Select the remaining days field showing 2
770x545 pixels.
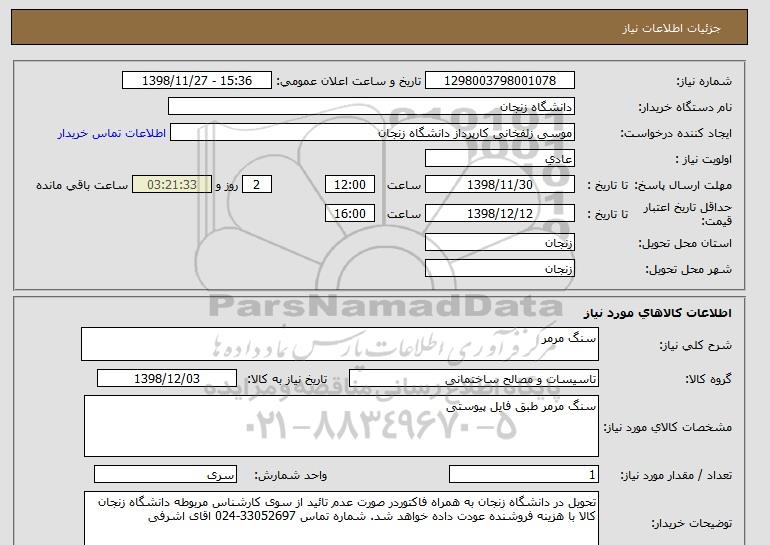click(256, 185)
